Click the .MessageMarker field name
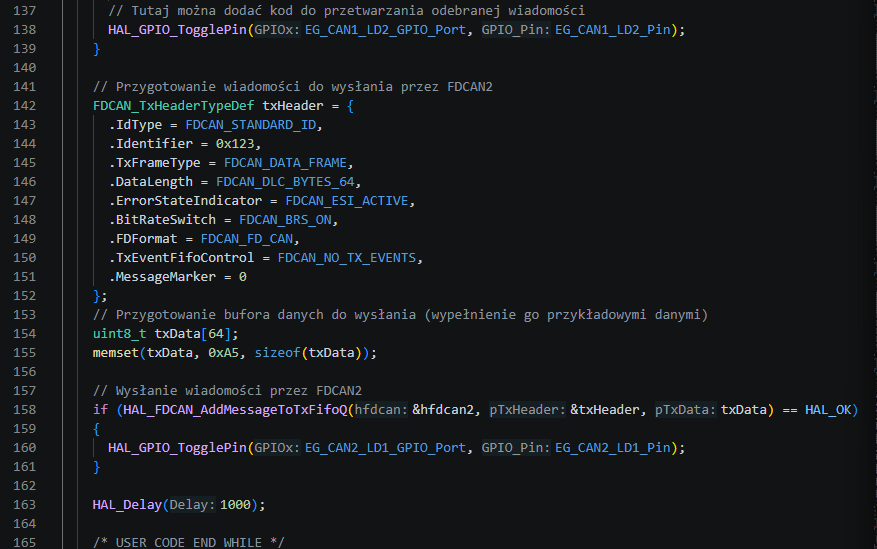This screenshot has width=877, height=549. [x=162, y=277]
